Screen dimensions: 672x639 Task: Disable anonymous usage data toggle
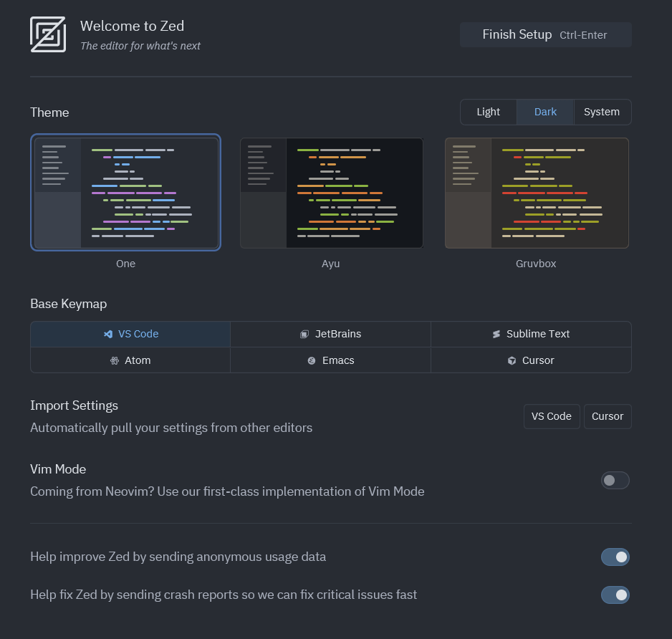[615, 557]
